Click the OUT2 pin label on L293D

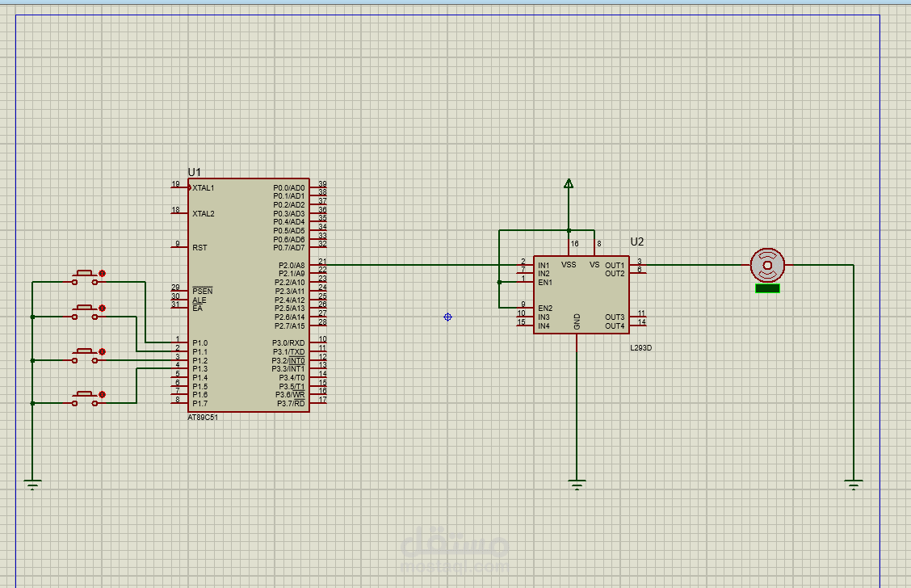[615, 274]
